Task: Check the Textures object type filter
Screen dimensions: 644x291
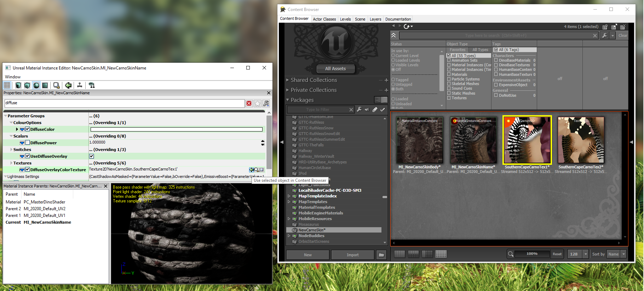Action: pos(449,98)
